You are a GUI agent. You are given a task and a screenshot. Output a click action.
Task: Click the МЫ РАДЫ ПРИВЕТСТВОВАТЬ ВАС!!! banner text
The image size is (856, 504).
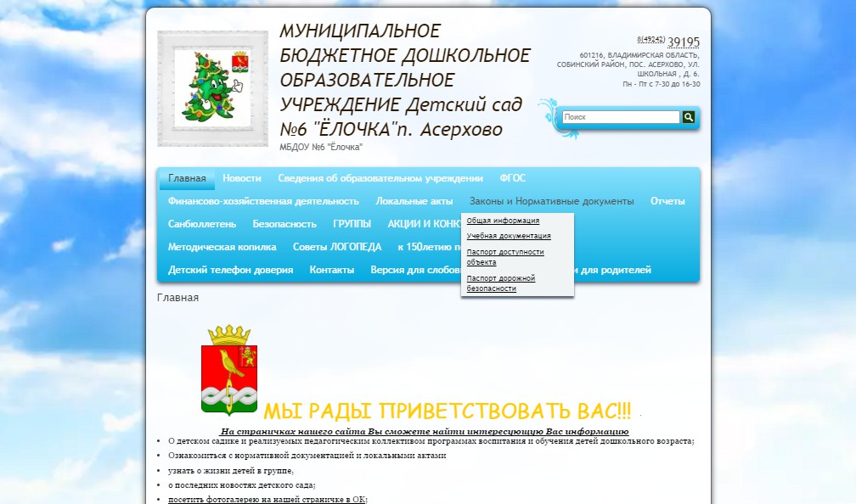point(447,410)
